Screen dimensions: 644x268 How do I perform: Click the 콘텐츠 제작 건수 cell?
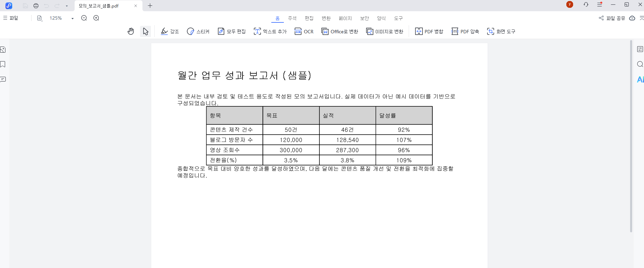click(235, 130)
